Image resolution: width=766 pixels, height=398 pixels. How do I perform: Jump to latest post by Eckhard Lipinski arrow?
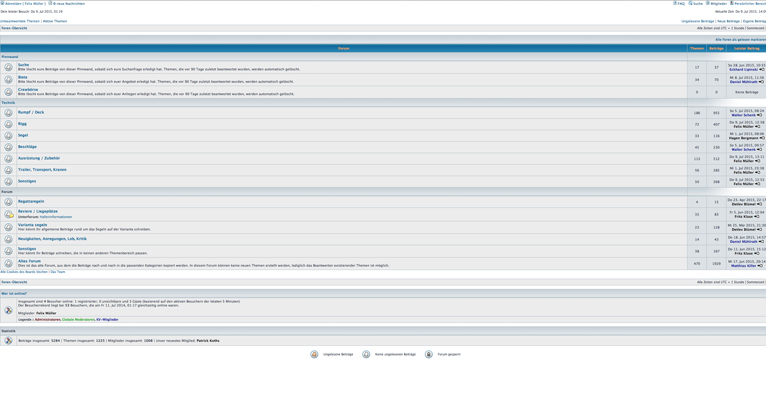click(762, 70)
